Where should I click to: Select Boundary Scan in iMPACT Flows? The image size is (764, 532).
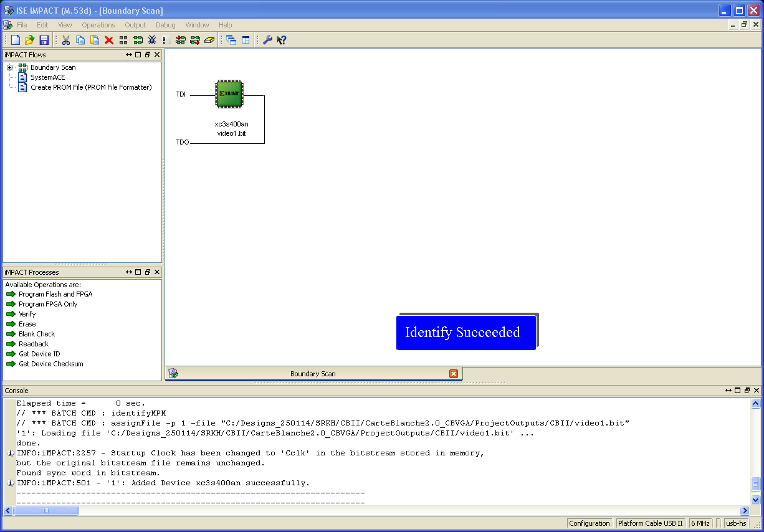(53, 67)
